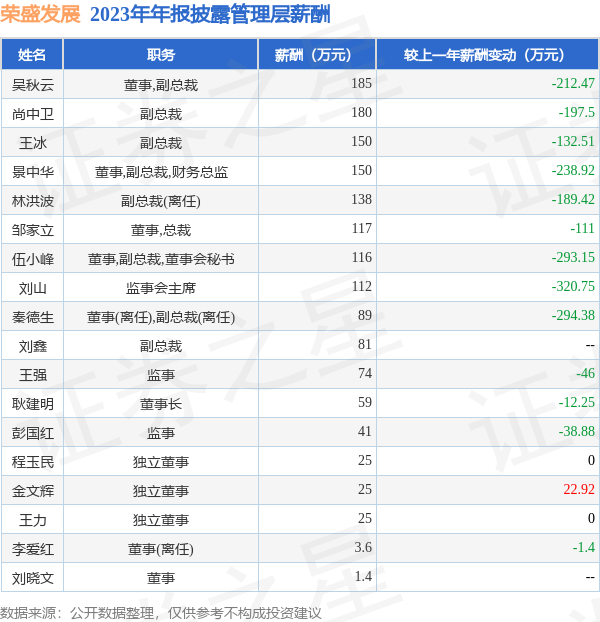Click the 姓名 column header
The image size is (600, 622).
tap(32, 54)
